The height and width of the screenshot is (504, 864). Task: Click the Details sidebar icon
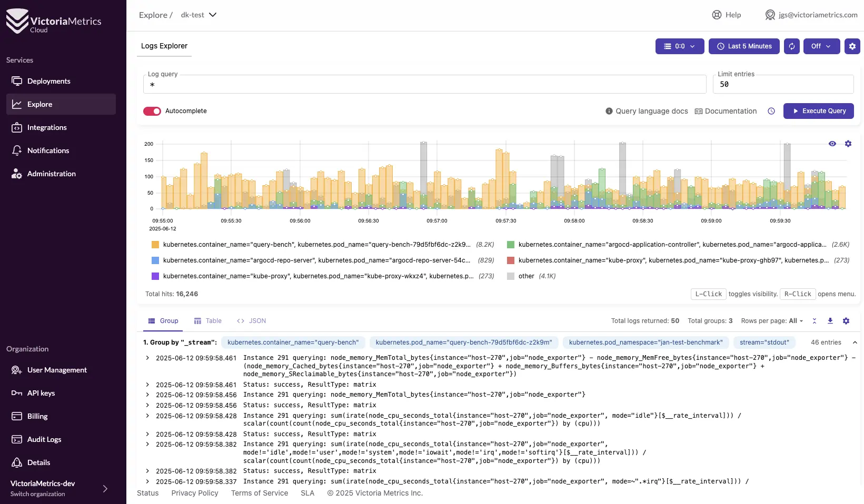pos(17,462)
